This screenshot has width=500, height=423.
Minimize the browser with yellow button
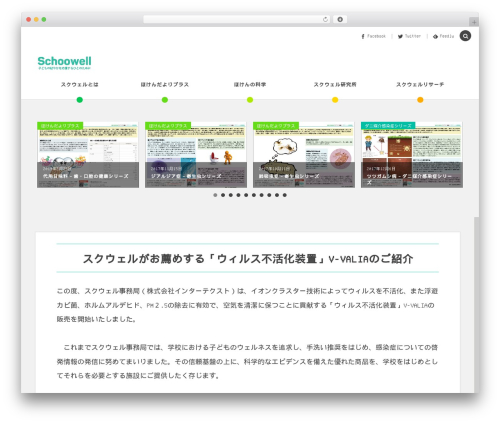pyautogui.click(x=36, y=19)
